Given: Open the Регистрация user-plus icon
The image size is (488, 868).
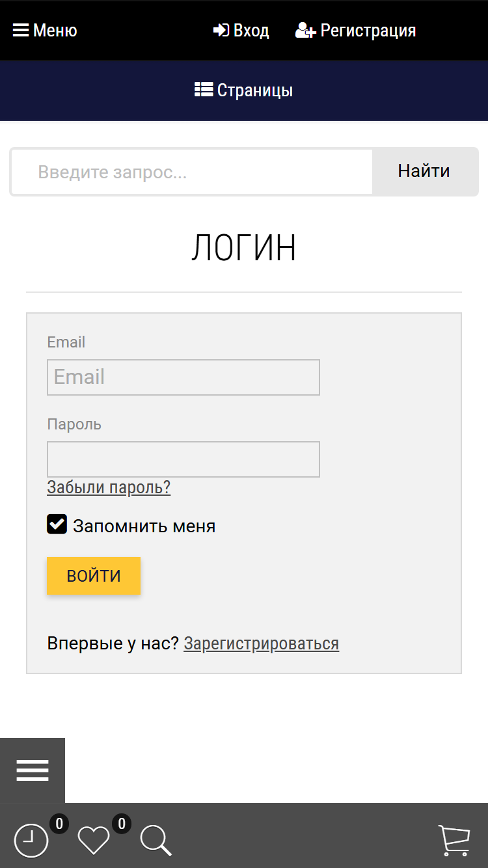Looking at the screenshot, I should (x=306, y=31).
